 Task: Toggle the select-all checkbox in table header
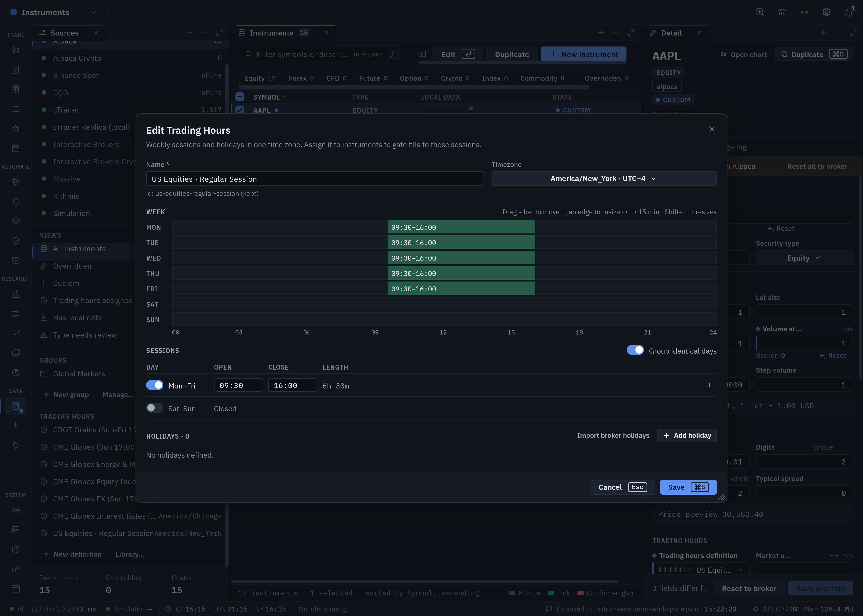tap(240, 97)
